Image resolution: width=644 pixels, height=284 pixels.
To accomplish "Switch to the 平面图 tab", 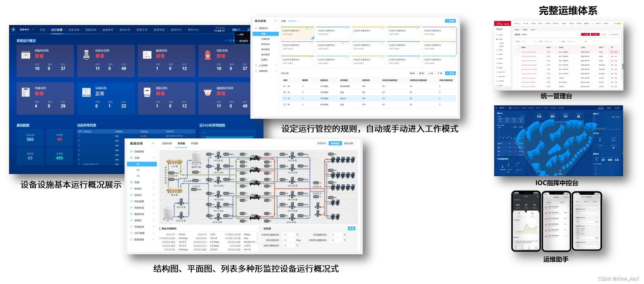I will point(194,143).
